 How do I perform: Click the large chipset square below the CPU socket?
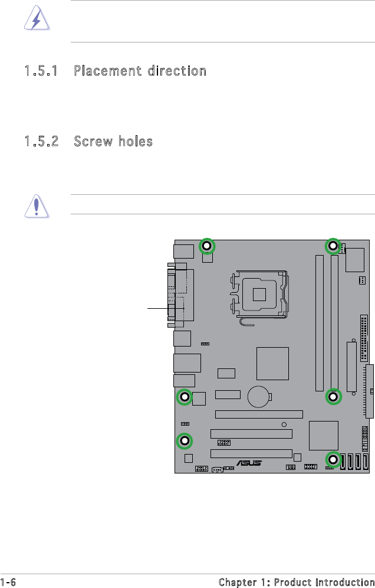pos(273,364)
